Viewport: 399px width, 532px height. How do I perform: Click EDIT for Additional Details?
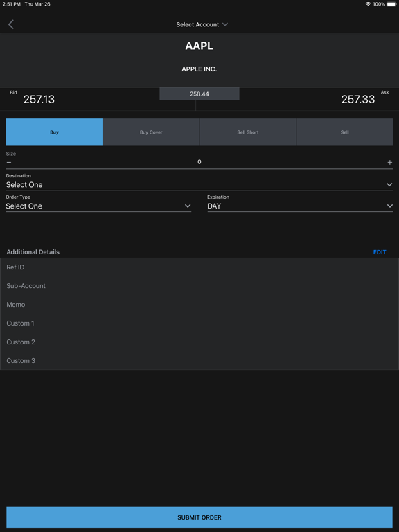pos(380,252)
